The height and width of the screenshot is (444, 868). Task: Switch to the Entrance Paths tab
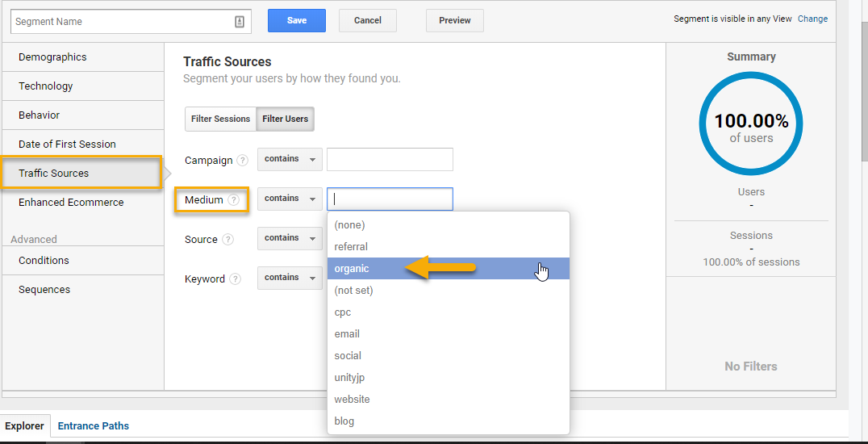(x=94, y=426)
